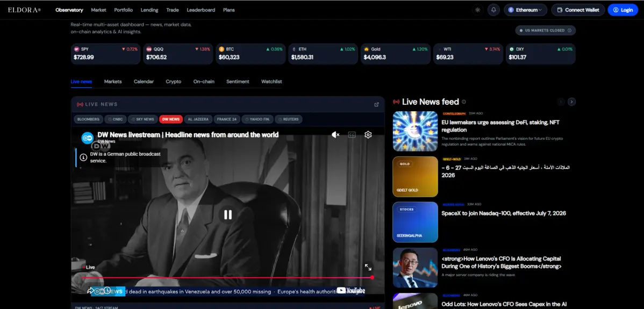Click the US Markets Closed info icon
Image resolution: width=644 pixels, height=309 pixels.
tap(569, 31)
